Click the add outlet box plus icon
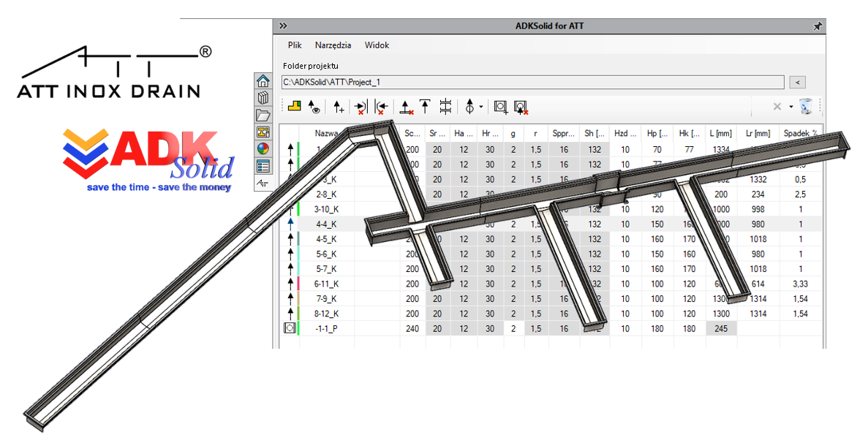Viewport: 868px width, 446px height. [500, 107]
